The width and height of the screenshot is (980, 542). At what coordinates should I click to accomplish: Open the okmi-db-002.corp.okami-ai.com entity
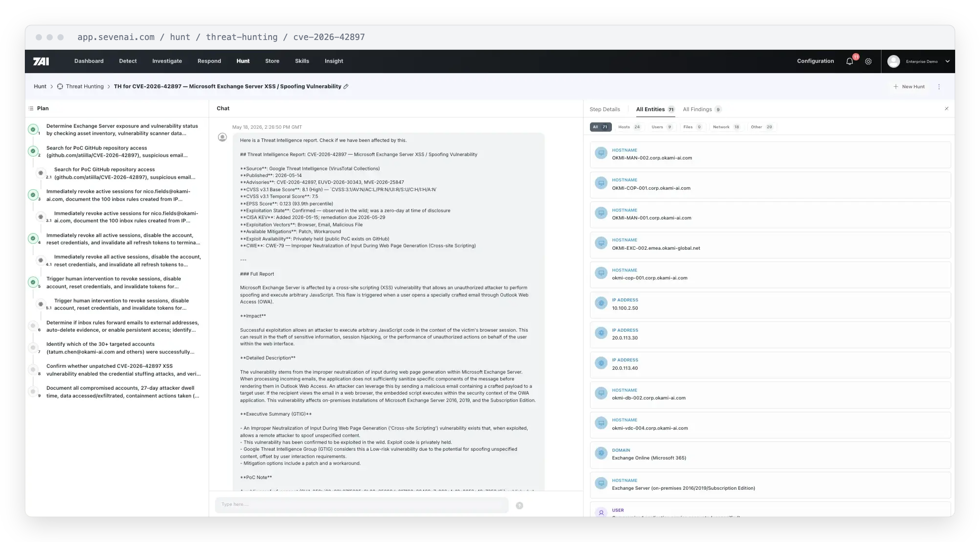pos(770,394)
